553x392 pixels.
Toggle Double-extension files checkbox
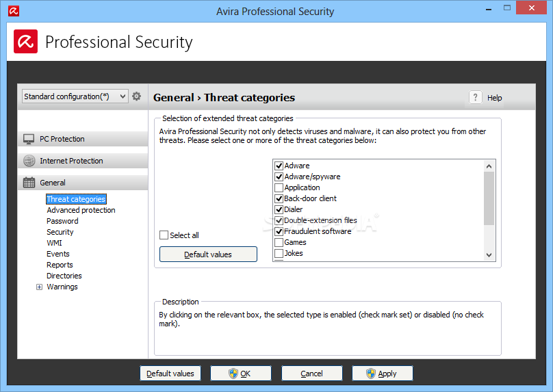tap(279, 220)
